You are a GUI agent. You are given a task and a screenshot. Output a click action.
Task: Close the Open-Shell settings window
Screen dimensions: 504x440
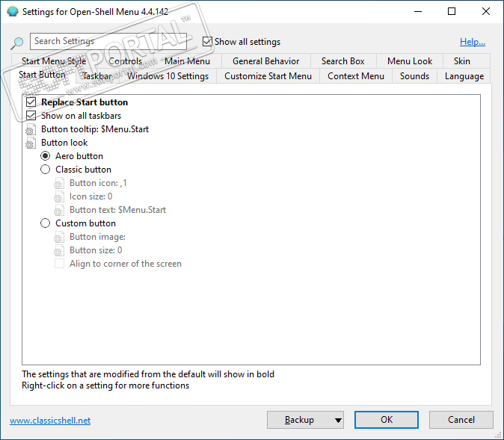(x=485, y=11)
